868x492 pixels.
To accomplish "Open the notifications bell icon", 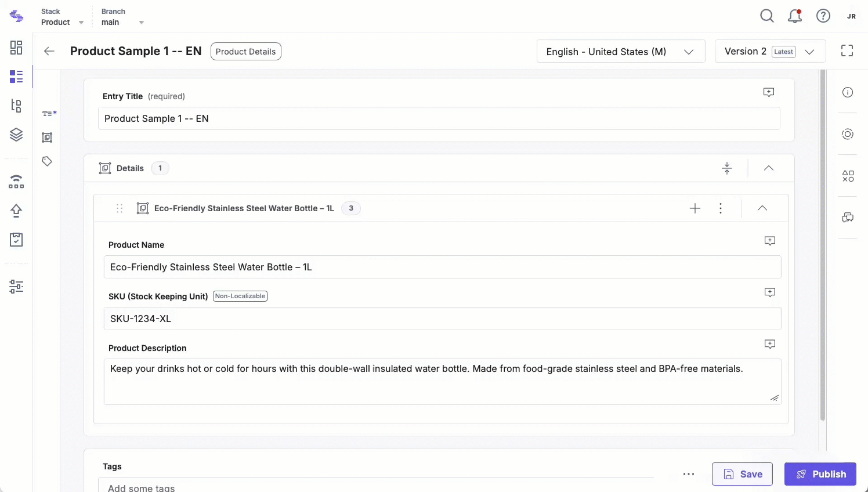I will coord(795,16).
